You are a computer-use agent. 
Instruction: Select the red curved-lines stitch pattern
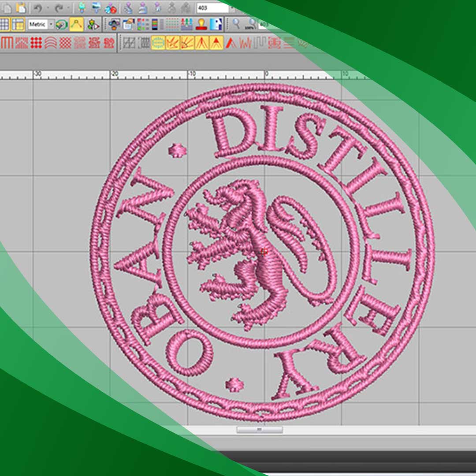click(x=51, y=43)
